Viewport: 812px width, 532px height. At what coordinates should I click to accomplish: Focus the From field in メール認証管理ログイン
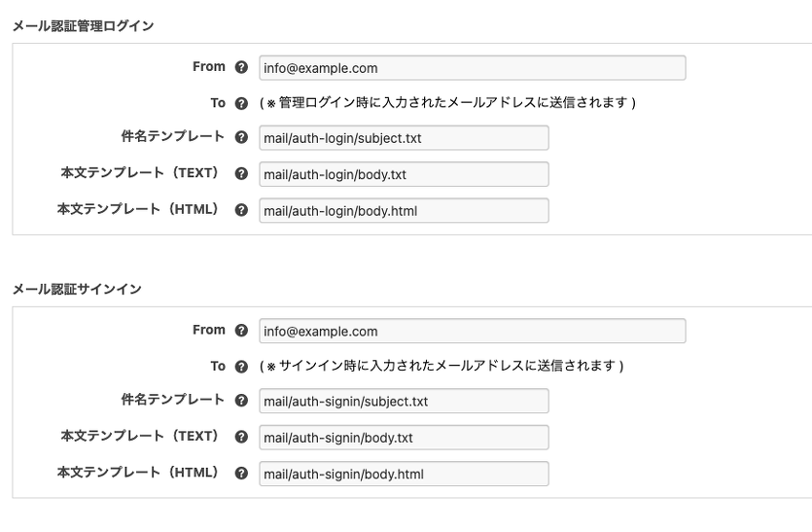click(x=472, y=68)
